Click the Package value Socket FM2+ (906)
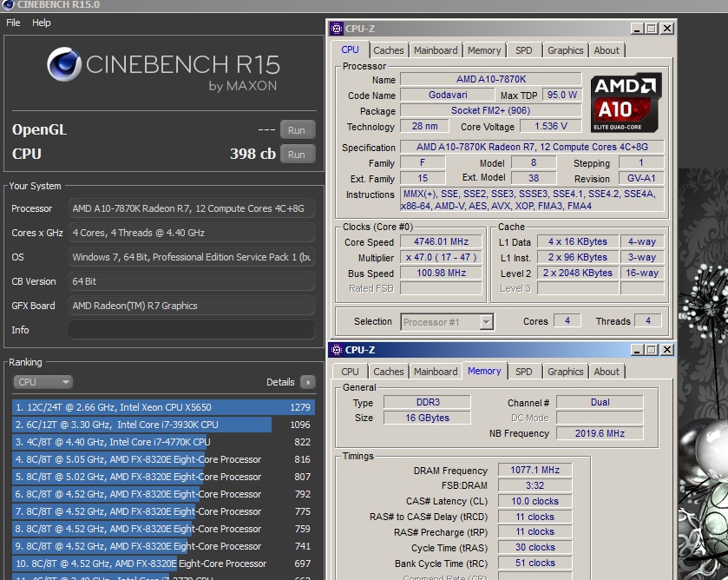The image size is (728, 580). click(491, 110)
